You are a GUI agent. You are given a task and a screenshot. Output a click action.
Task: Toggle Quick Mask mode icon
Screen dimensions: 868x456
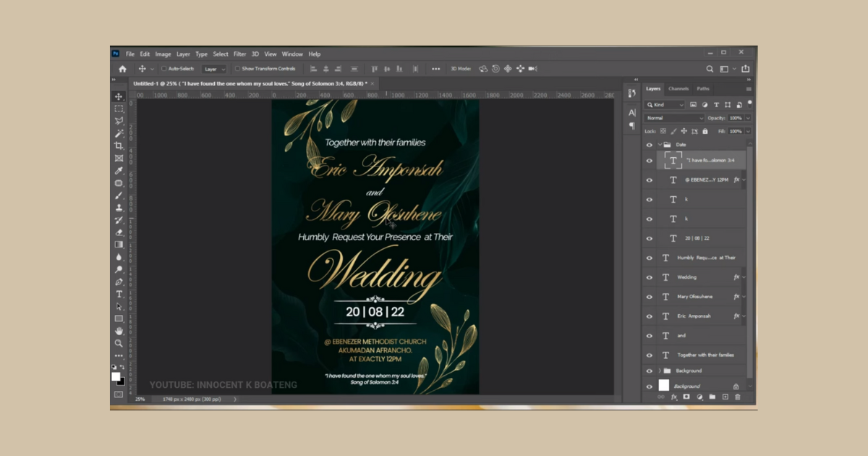[119, 394]
